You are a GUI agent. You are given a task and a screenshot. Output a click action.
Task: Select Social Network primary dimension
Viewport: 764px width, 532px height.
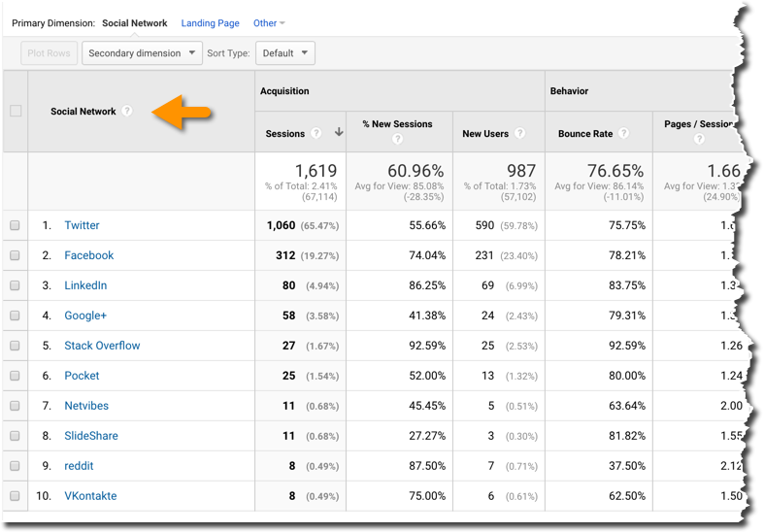point(134,23)
